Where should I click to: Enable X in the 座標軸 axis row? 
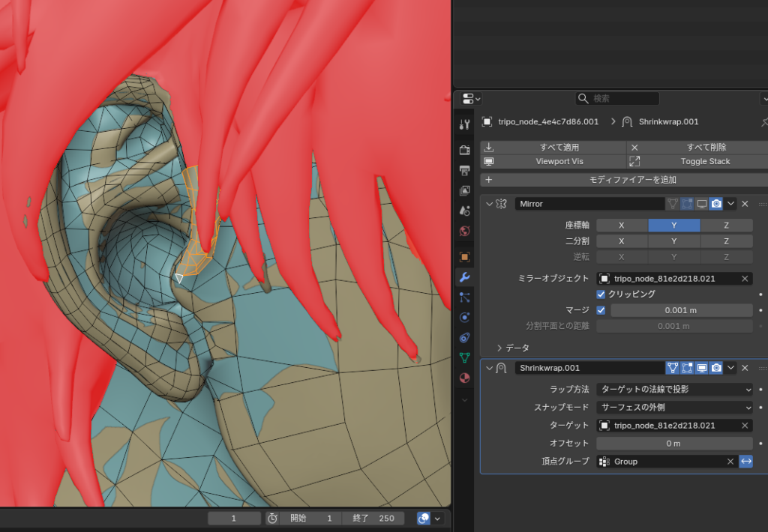tap(622, 226)
